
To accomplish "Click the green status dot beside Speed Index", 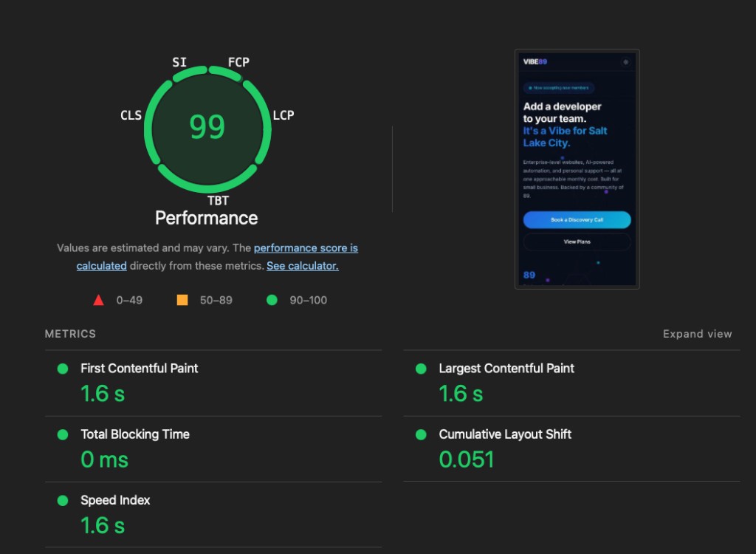I will [x=62, y=500].
